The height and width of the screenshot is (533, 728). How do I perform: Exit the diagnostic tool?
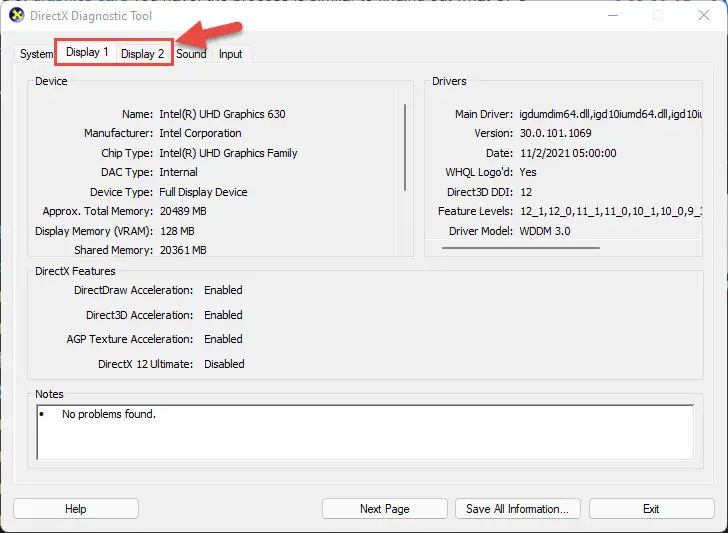click(x=651, y=509)
